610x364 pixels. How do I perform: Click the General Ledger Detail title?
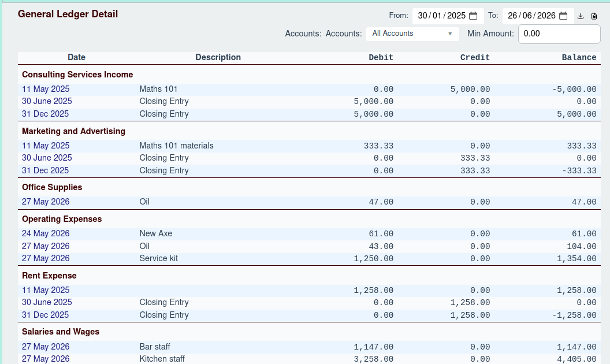[x=68, y=14]
